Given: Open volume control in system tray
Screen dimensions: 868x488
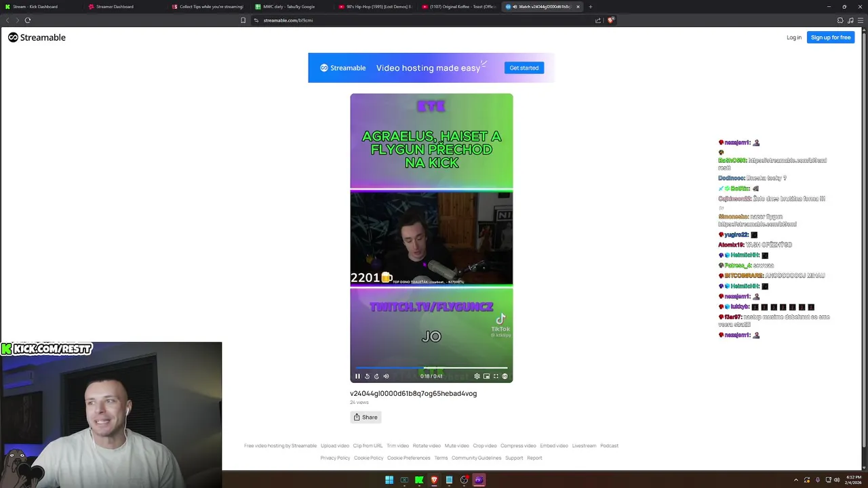Looking at the screenshot, I should coord(837,480).
